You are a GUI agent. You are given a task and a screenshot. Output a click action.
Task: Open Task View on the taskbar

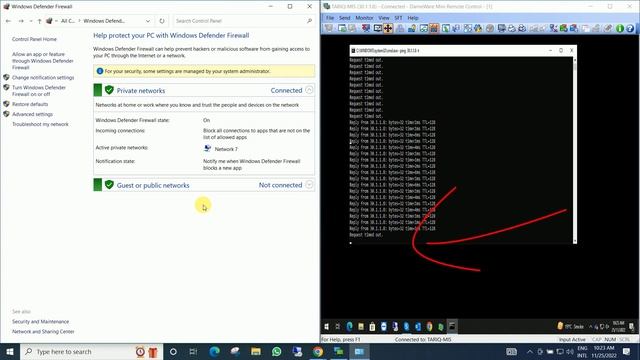(193, 351)
